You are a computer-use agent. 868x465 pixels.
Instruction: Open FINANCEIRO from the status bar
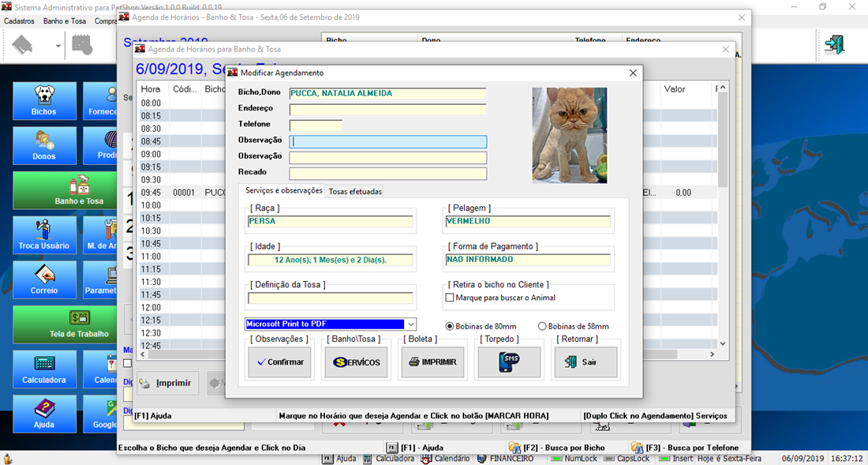[504, 459]
